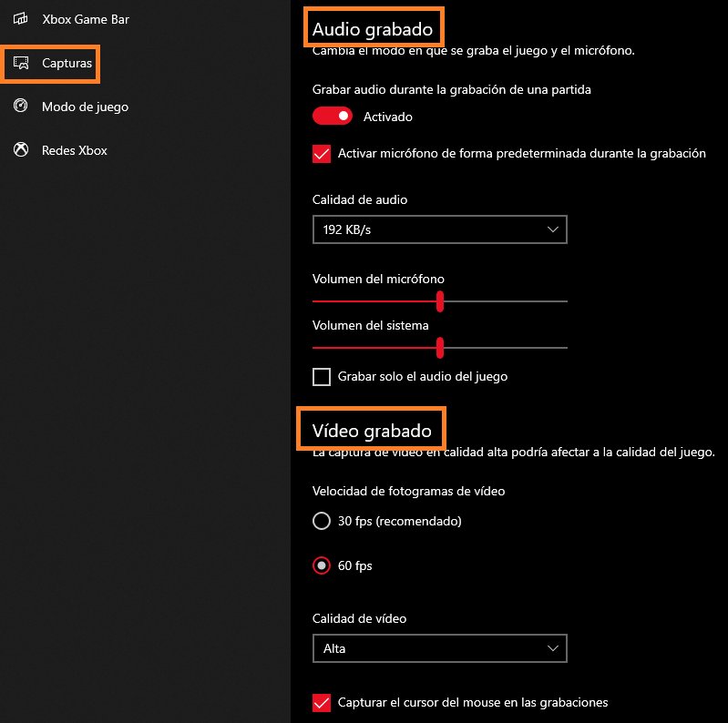728x723 pixels.
Task: Select the 30 fps (recomendado) option
Action: click(x=322, y=522)
